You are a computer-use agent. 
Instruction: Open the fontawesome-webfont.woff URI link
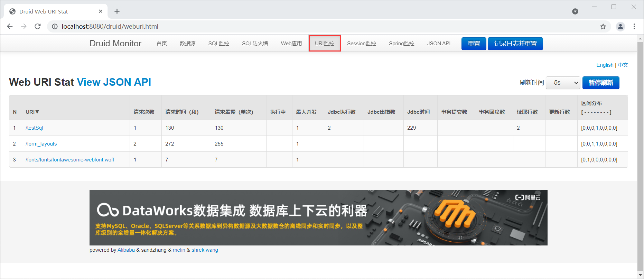(70, 160)
